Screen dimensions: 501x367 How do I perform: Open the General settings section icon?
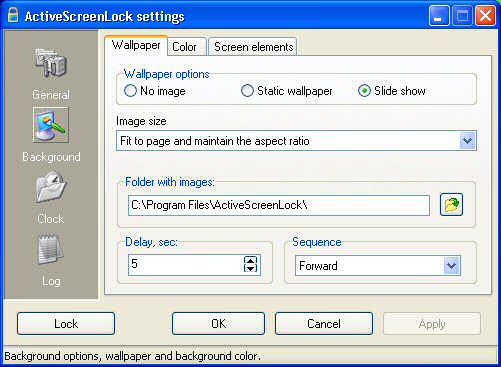[51, 64]
